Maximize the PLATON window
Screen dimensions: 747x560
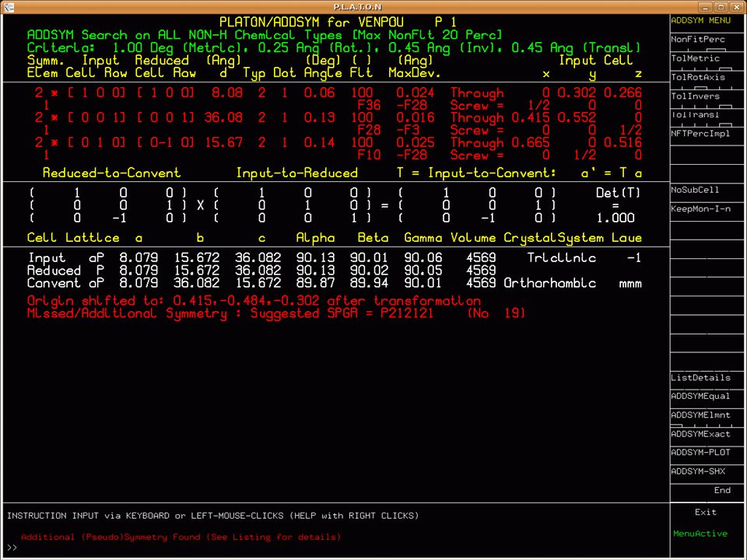pyautogui.click(x=721, y=7)
